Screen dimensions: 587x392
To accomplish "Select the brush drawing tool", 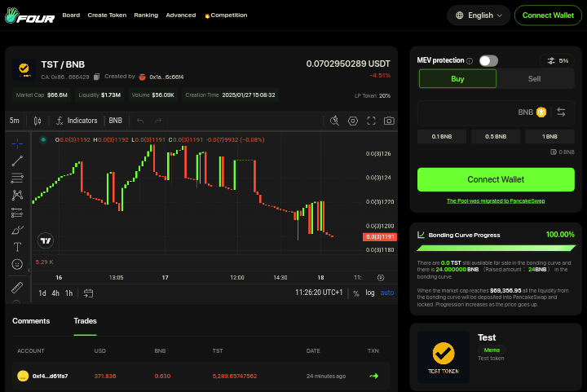I will pos(17,230).
